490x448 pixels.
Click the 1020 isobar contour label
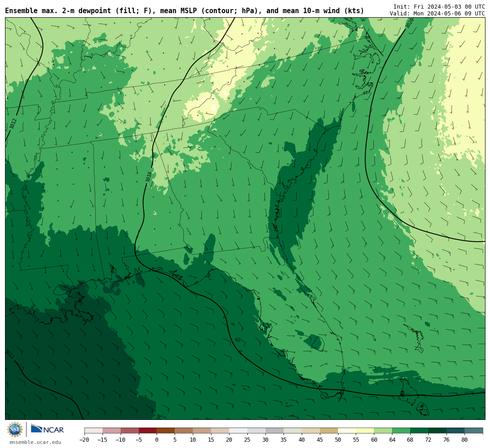point(409,23)
